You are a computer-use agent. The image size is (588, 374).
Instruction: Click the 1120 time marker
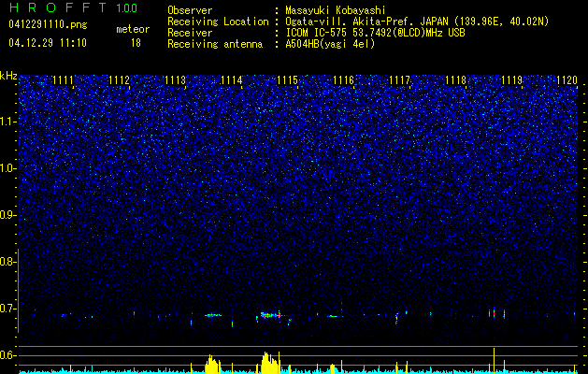(567, 79)
